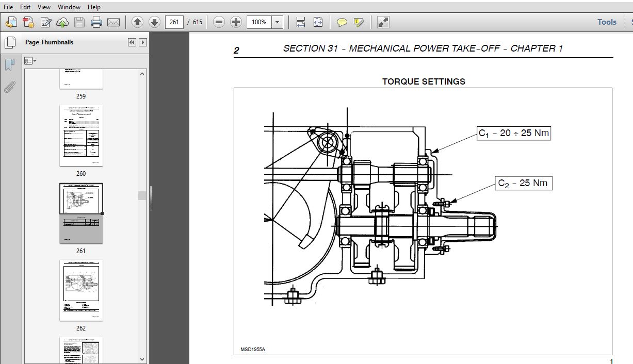Go to previous page with up arrow
This screenshot has height=364, width=633.
pos(137,22)
